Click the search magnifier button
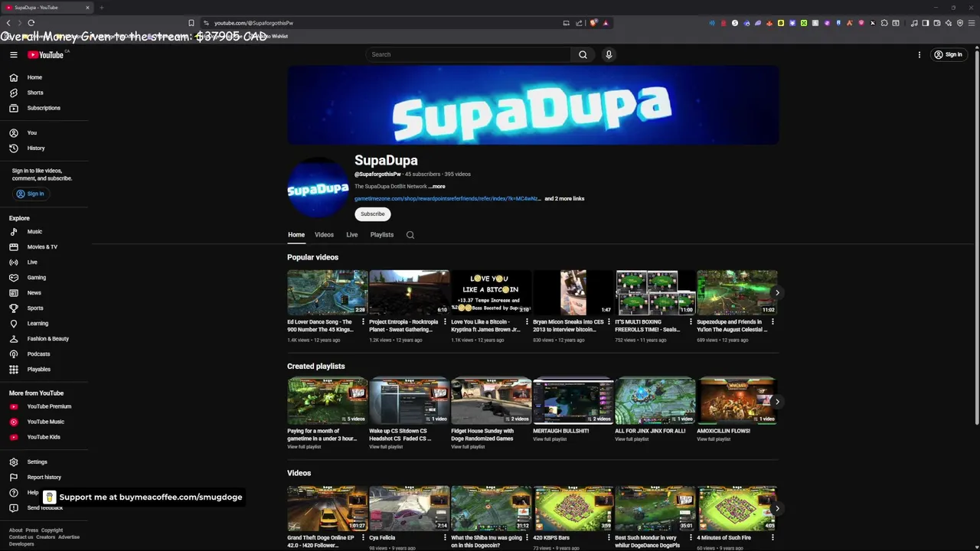980x551 pixels. point(583,54)
